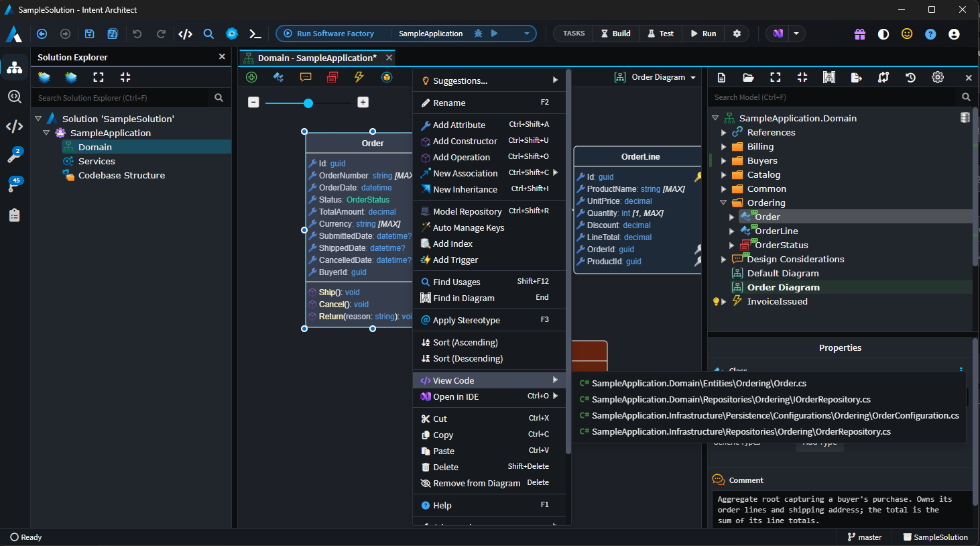Click the blue flower modules icon
The height and width of the screenshot is (546, 980).
pyautogui.click(x=232, y=34)
